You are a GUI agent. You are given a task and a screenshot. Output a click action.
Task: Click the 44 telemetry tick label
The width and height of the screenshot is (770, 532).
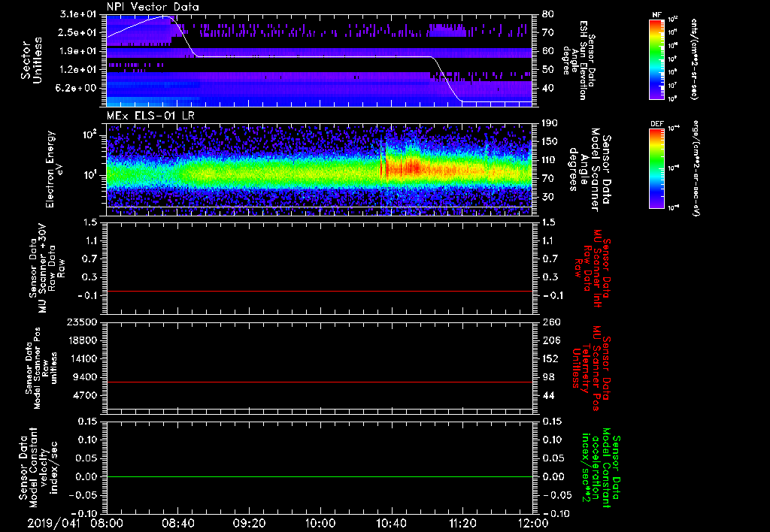tap(548, 395)
